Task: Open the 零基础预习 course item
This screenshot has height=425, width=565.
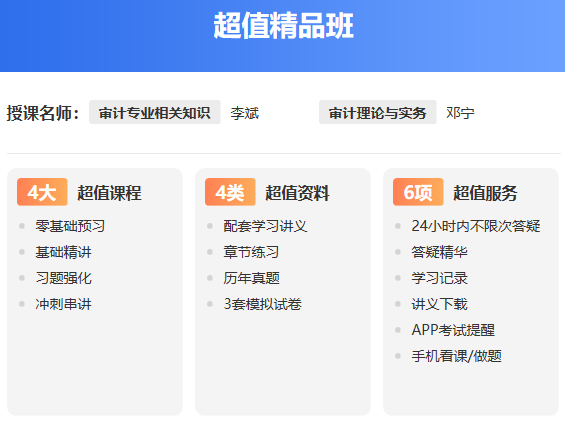Action: coord(70,226)
